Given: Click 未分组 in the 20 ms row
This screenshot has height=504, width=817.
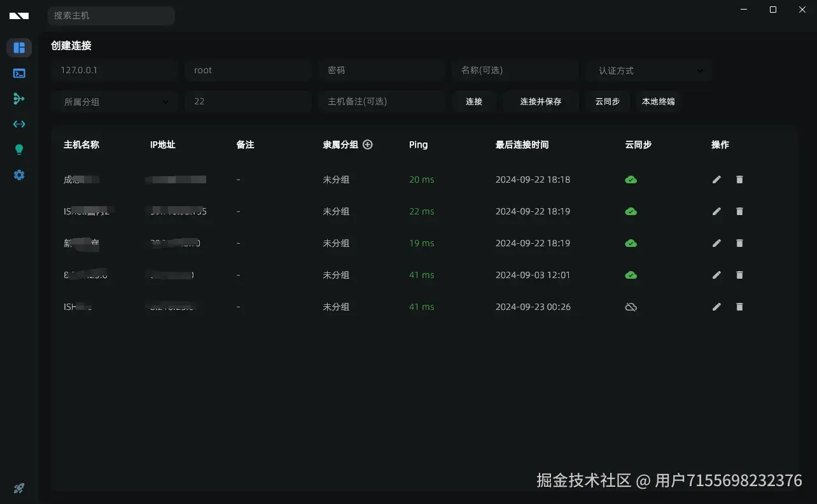Looking at the screenshot, I should [x=336, y=180].
